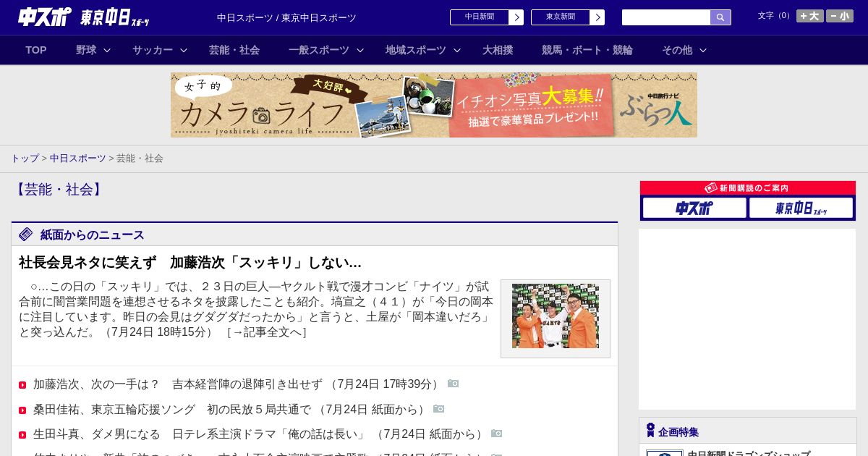Image resolution: width=868 pixels, height=456 pixels.
Task: Expand the 野球 dropdown chevron
Action: [x=107, y=50]
